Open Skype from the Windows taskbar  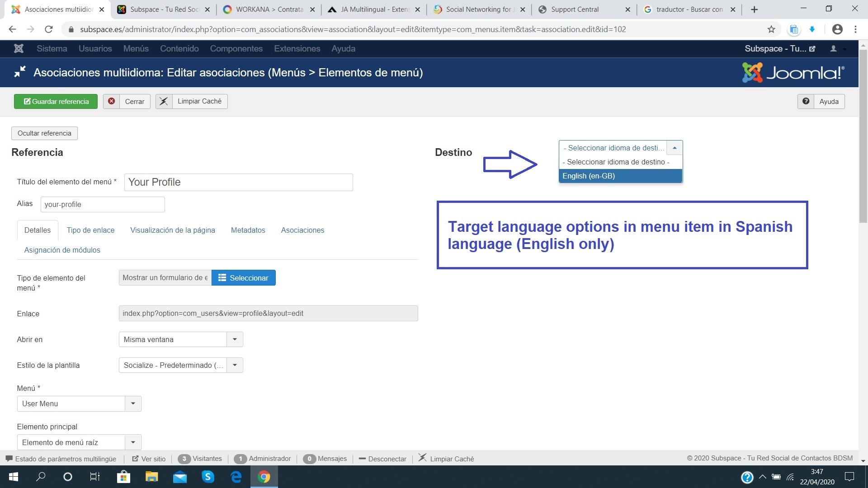click(208, 477)
